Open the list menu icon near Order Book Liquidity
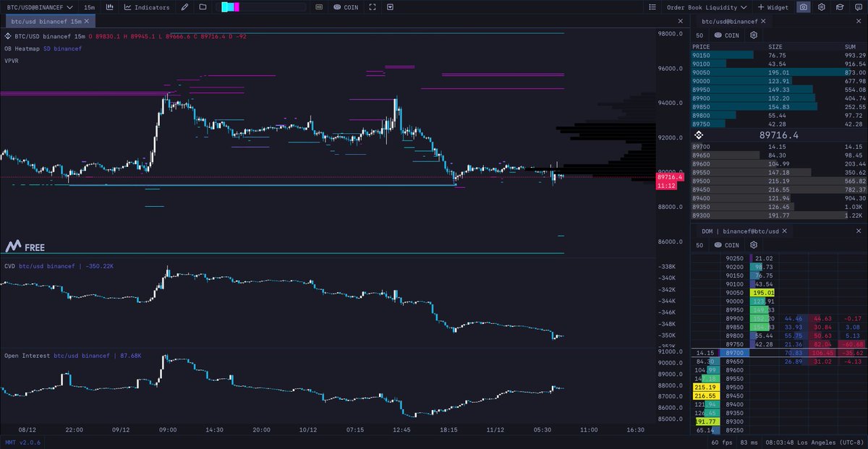 [652, 7]
